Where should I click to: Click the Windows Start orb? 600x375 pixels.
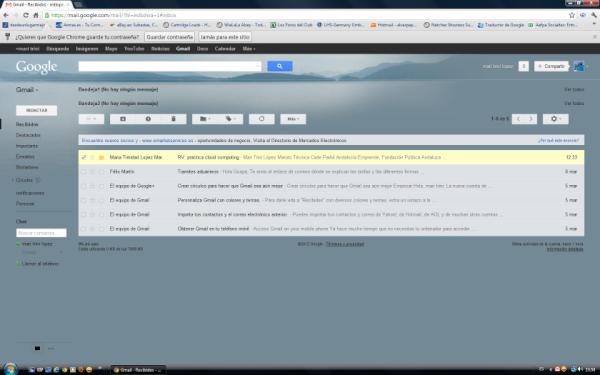pyautogui.click(x=10, y=369)
